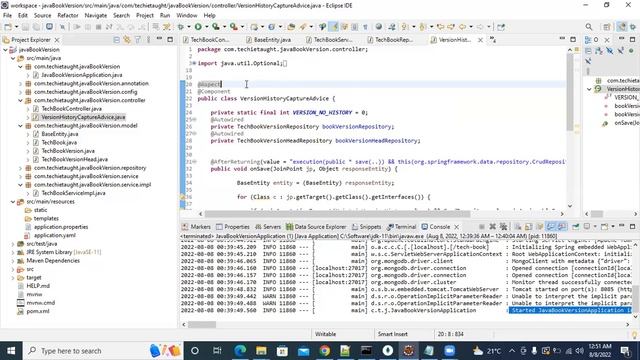Toggle Mark Occurrences in the main toolbar
The height and width of the screenshot is (360, 640).
[x=334, y=27]
